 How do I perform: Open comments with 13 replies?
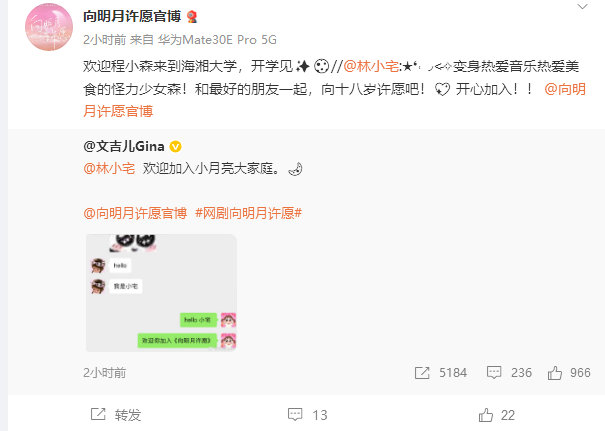308,415
